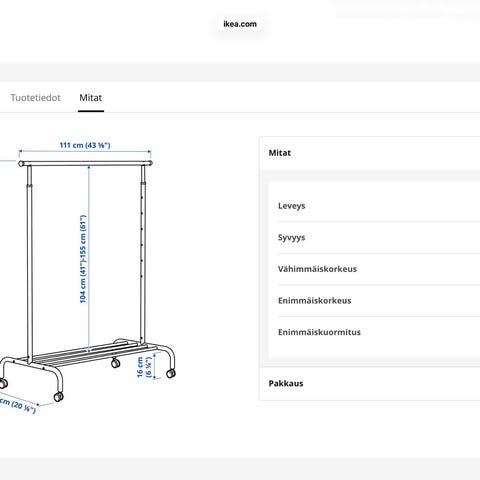This screenshot has height=480, width=480.
Task: Collapse the Mitat section header
Action: pos(370,153)
